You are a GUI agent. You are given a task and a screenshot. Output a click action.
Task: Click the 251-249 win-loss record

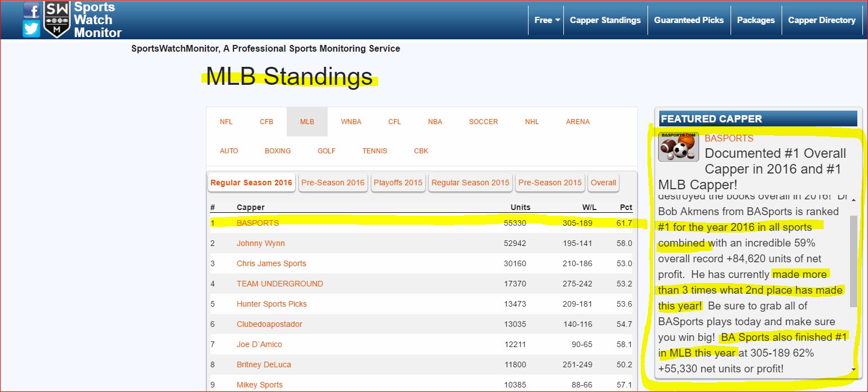click(x=577, y=364)
